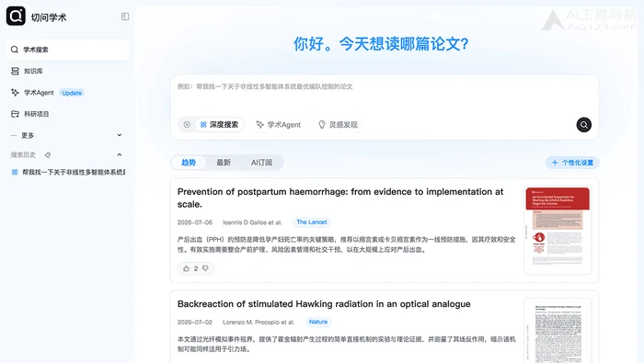This screenshot has width=644, height=363.
Task: Click the clock icon left of 深度搜索
Action: point(187,125)
